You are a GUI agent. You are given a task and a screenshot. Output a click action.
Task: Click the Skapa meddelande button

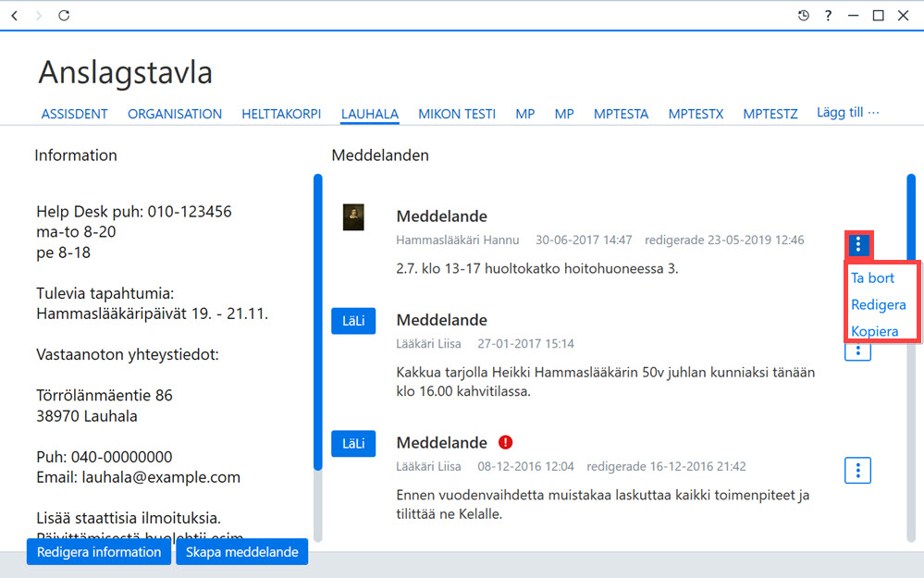(x=242, y=552)
